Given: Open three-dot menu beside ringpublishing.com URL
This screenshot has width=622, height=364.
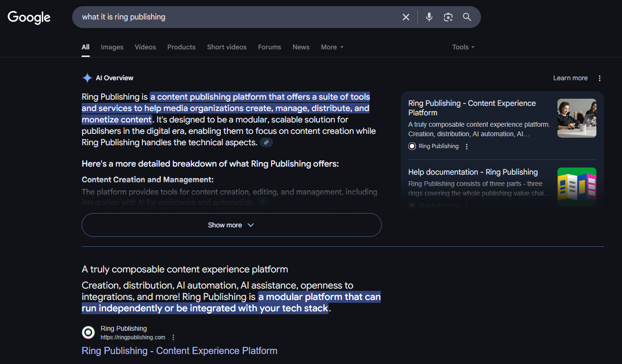Looking at the screenshot, I should (173, 337).
